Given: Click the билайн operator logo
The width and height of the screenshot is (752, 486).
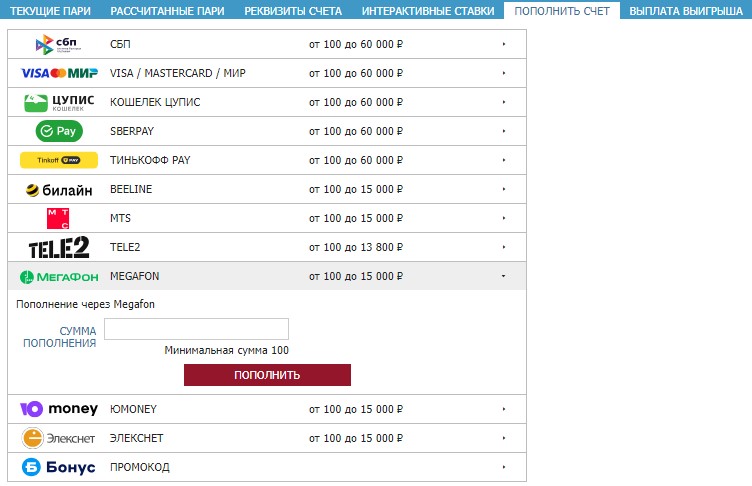Looking at the screenshot, I should [x=59, y=190].
